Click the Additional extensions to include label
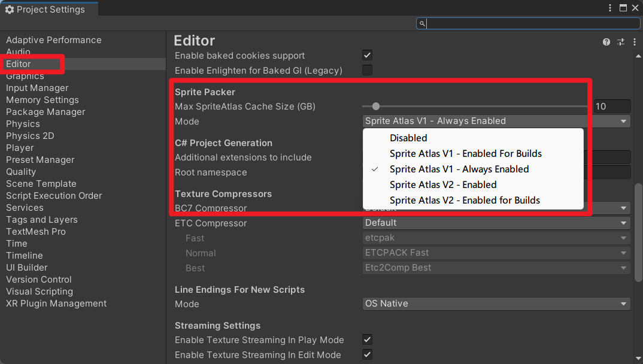The height and width of the screenshot is (364, 643). [243, 157]
